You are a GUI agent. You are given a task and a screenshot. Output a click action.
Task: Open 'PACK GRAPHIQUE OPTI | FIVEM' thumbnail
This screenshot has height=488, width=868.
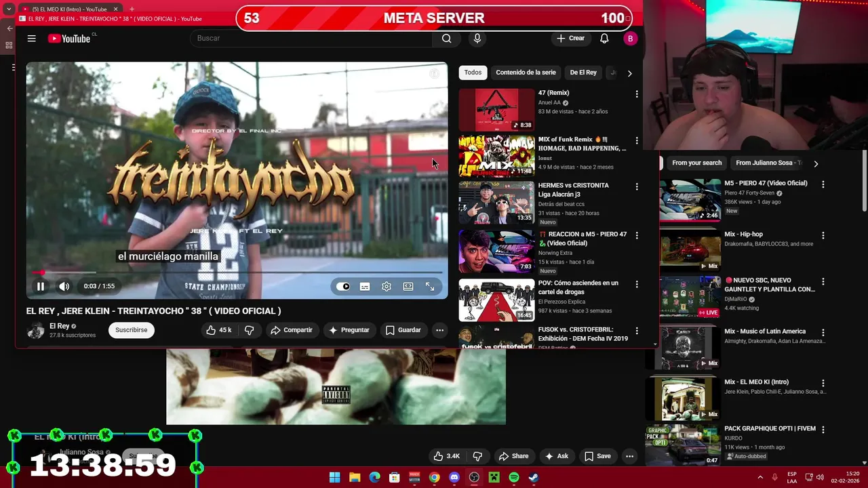pos(683,445)
